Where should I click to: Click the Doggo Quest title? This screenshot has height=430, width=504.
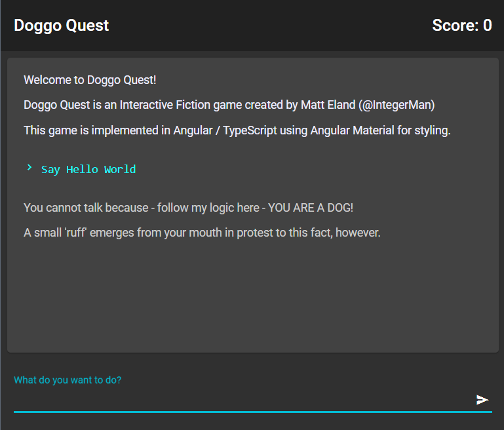(62, 26)
